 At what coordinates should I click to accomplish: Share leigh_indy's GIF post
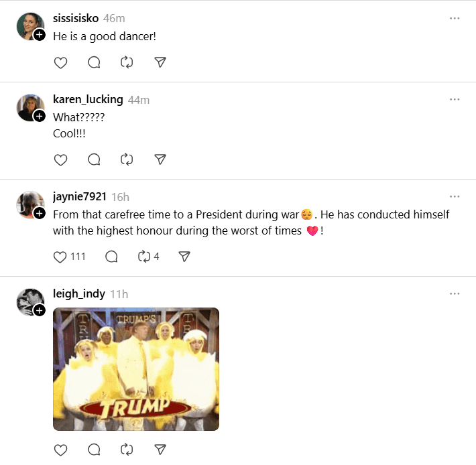pos(160,449)
